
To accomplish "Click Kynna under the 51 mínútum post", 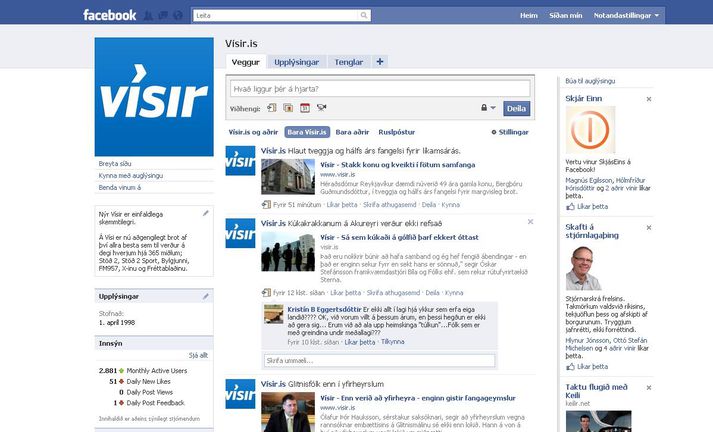I will 451,205.
